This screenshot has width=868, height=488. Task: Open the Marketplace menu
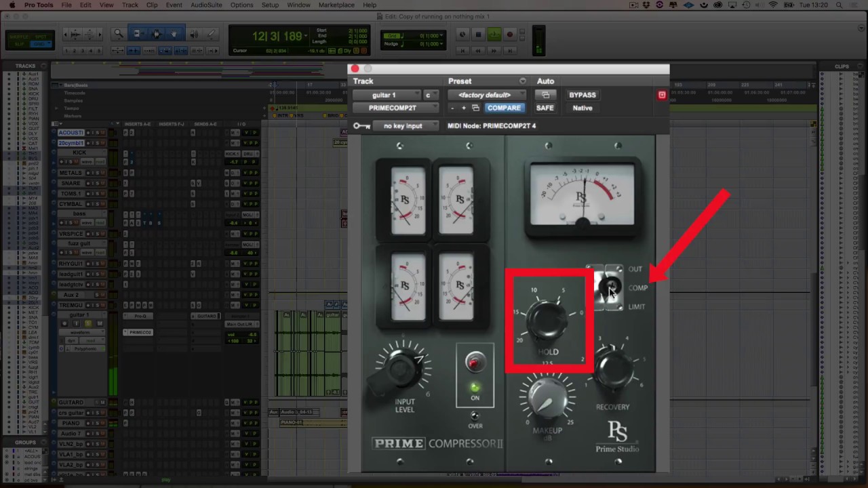(336, 5)
